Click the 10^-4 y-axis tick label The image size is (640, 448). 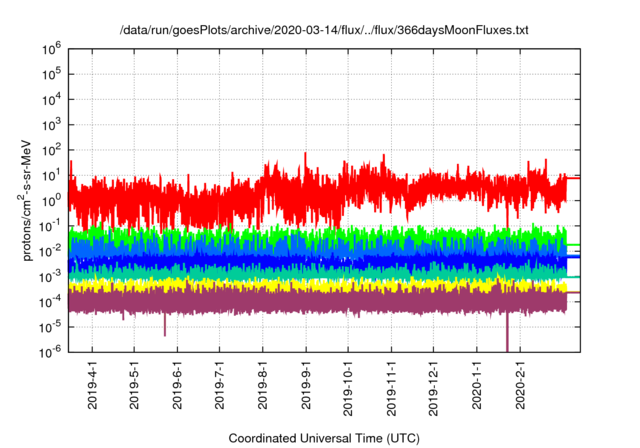(51, 302)
